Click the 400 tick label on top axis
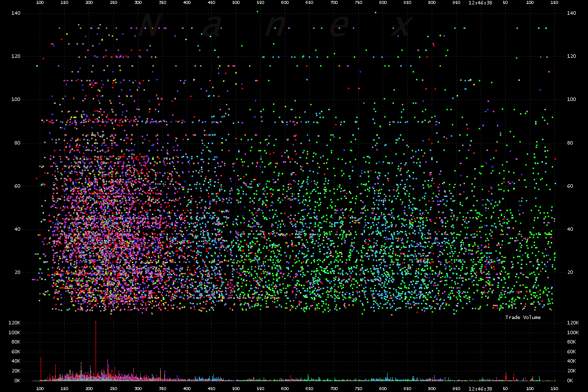Image resolution: width=588 pixels, height=392 pixels. [x=187, y=2]
